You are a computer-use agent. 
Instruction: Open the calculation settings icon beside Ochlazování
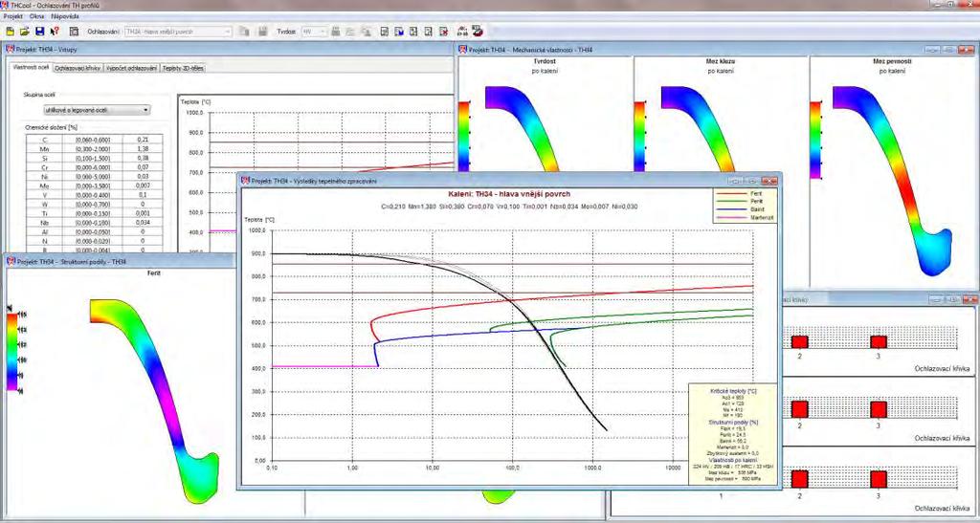tap(75, 32)
